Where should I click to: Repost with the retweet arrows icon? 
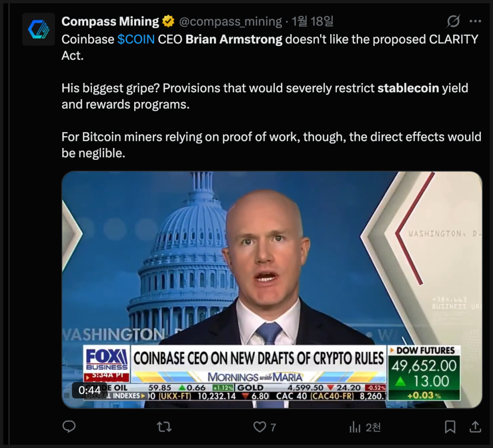164,427
